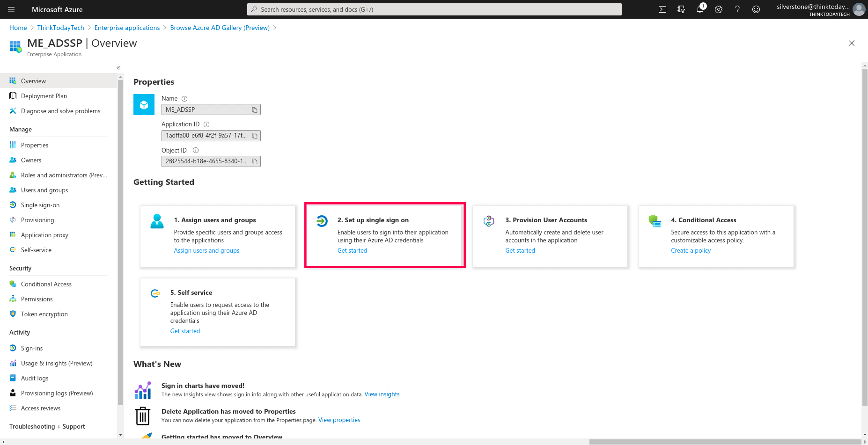Show info tooltip for Application ID
Image resolution: width=868 pixels, height=445 pixels.
click(x=206, y=124)
